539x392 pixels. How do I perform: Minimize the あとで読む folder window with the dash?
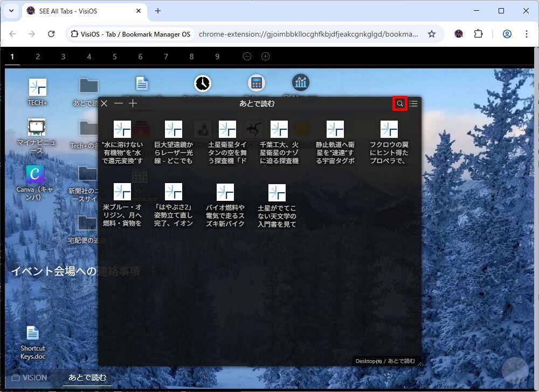point(119,103)
